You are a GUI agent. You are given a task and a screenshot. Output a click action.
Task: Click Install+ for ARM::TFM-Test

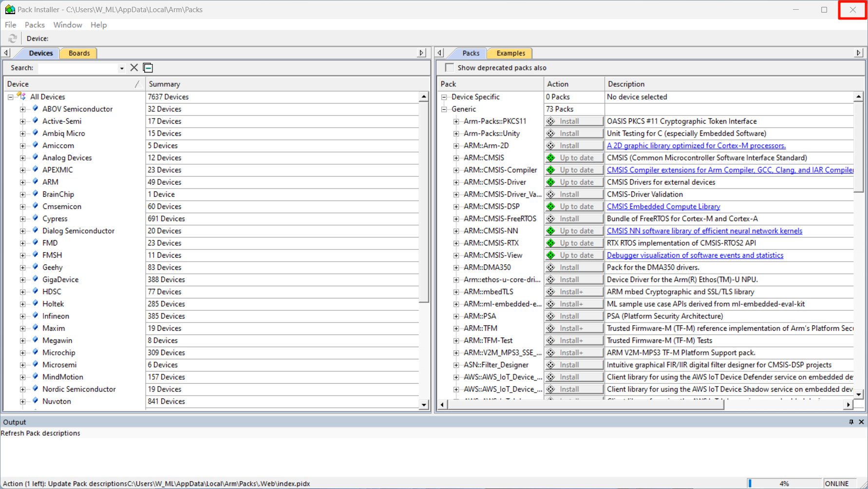pos(574,340)
